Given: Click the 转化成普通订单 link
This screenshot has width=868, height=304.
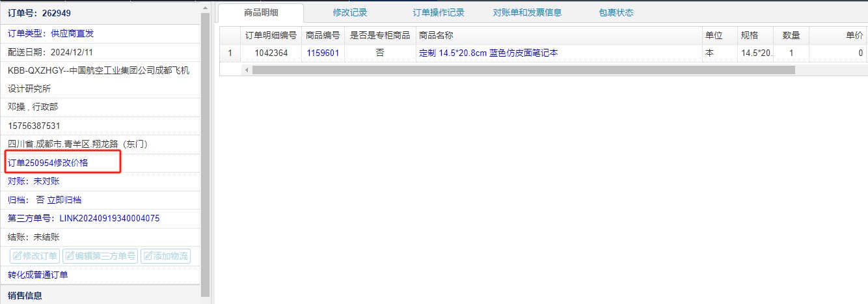Looking at the screenshot, I should click(x=38, y=275).
